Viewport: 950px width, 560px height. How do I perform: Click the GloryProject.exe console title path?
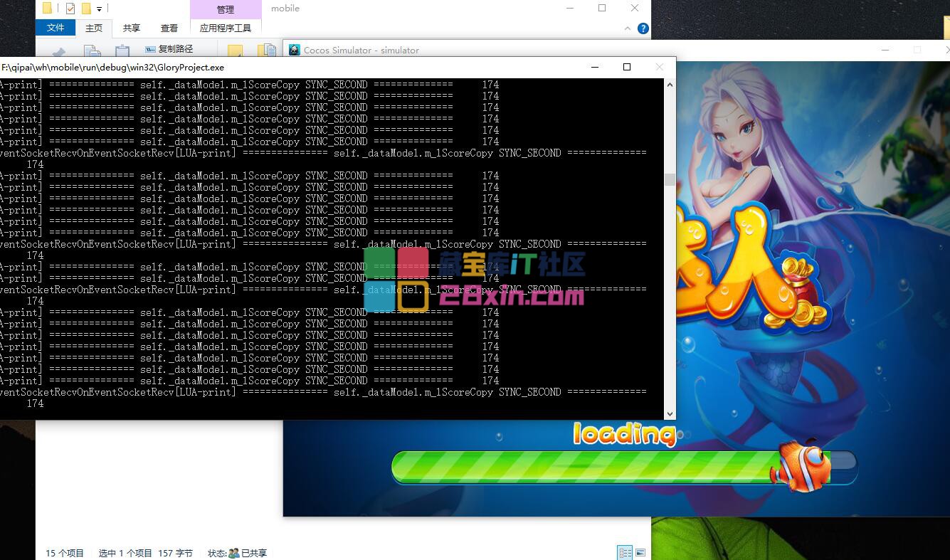tap(112, 68)
